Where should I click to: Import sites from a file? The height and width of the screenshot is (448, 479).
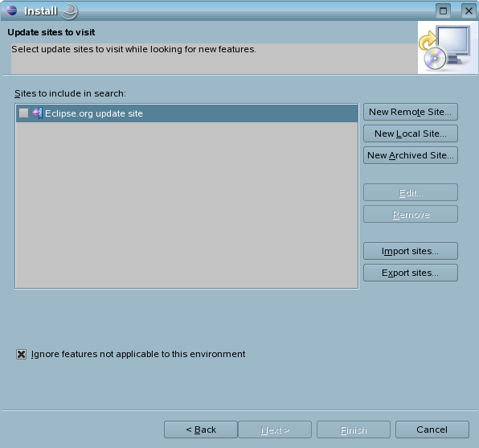(x=410, y=251)
